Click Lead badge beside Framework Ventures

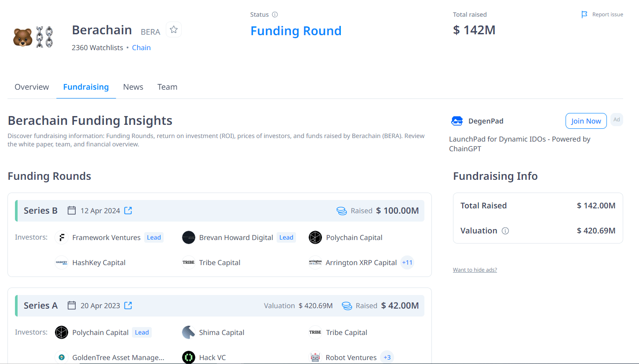[154, 237]
